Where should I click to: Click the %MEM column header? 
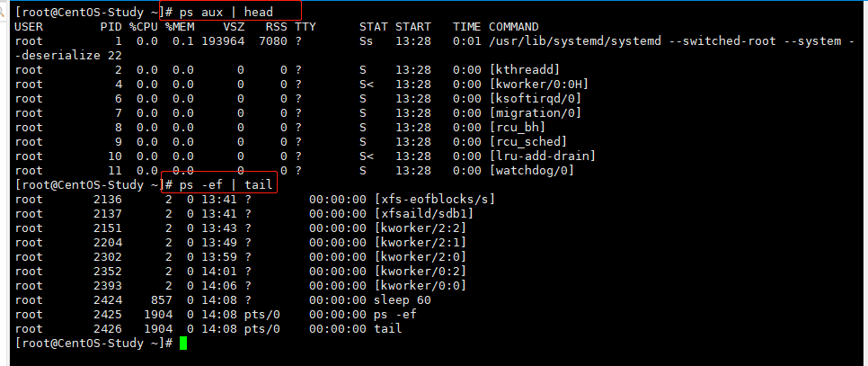(180, 27)
